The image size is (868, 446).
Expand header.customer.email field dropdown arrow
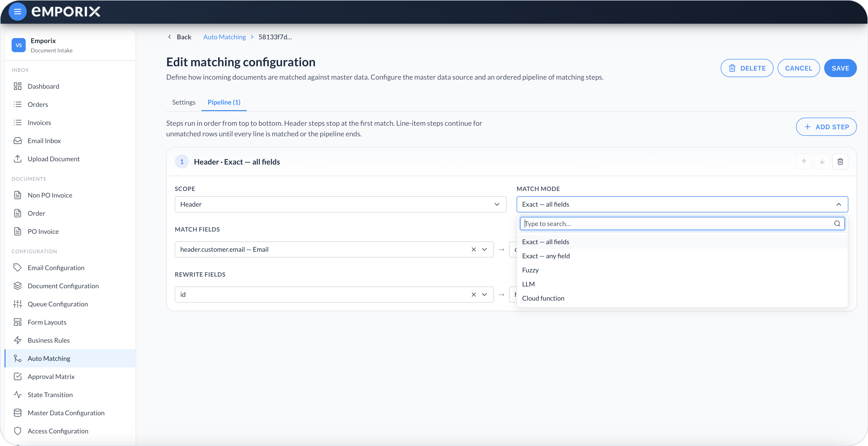[485, 249]
